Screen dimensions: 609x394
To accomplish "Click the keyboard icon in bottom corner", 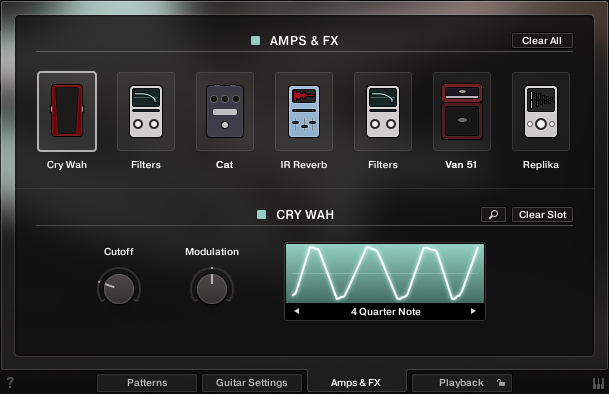I will pos(598,383).
